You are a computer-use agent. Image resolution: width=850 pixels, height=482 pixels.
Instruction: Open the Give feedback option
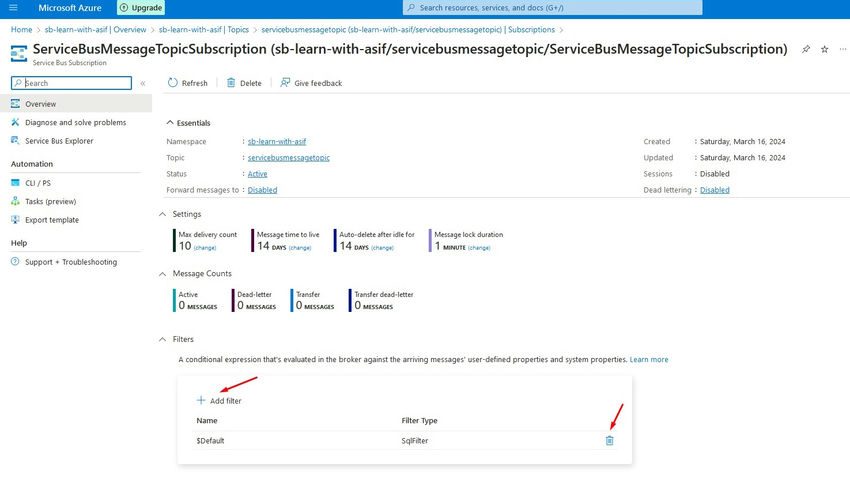(311, 83)
